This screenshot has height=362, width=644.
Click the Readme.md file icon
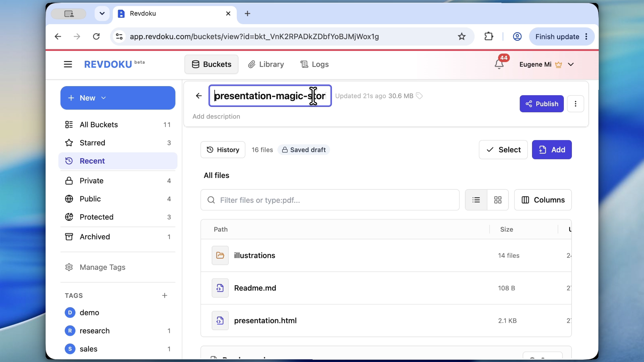point(220,288)
